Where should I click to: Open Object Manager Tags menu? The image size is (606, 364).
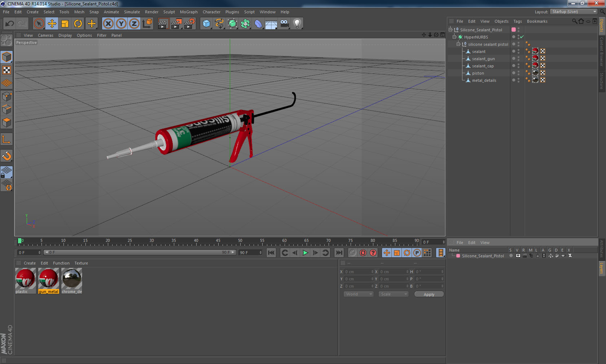tap(518, 21)
